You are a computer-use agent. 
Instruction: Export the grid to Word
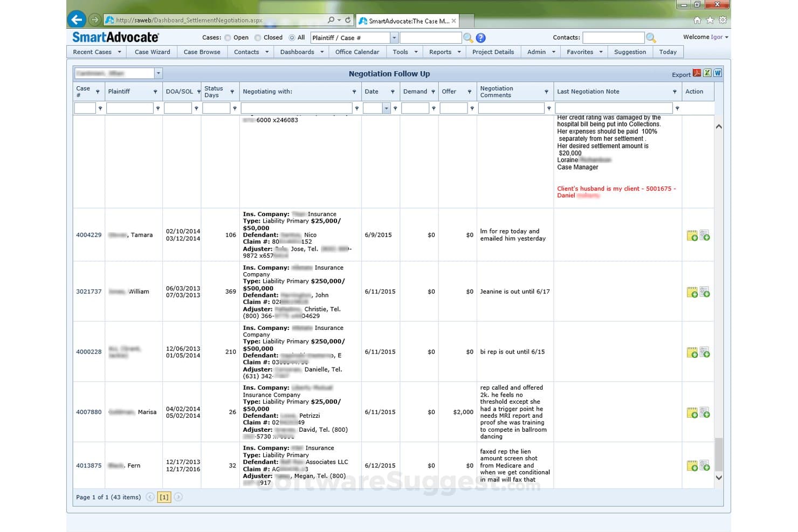tap(718, 73)
